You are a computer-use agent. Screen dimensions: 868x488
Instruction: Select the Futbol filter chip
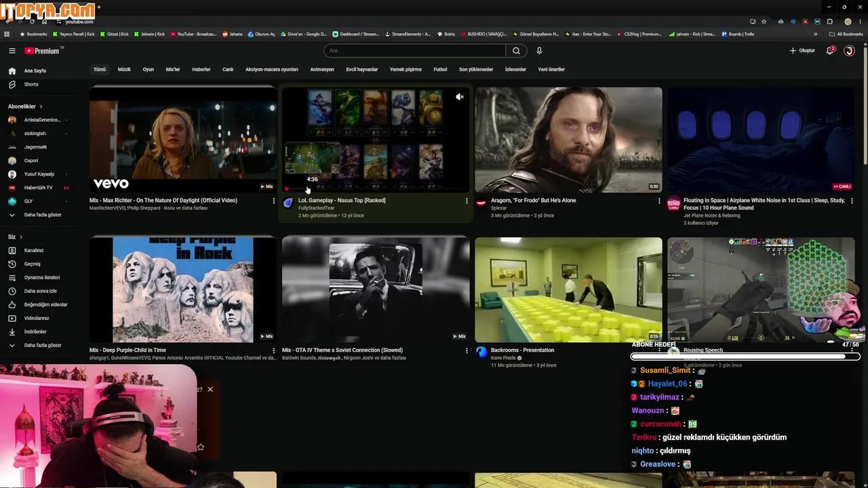tap(440, 69)
